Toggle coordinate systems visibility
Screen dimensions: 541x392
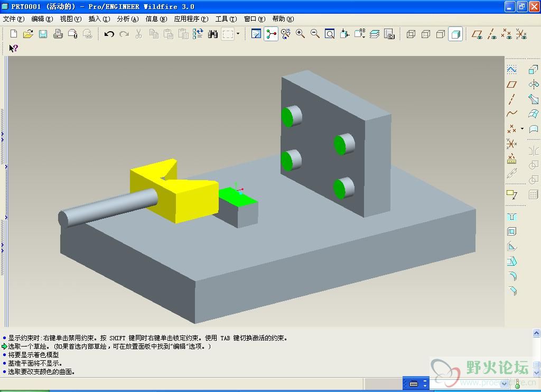pyautogui.click(x=521, y=34)
